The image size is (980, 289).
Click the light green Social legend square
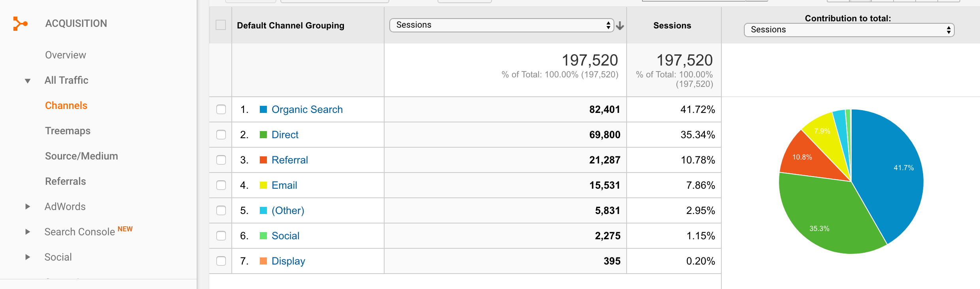tap(263, 236)
